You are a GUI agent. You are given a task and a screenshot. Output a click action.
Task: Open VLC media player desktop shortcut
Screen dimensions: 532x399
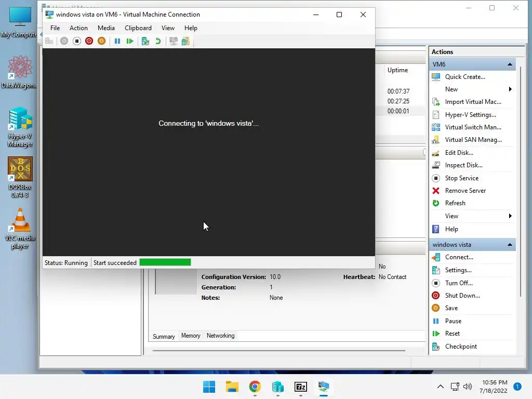(20, 229)
